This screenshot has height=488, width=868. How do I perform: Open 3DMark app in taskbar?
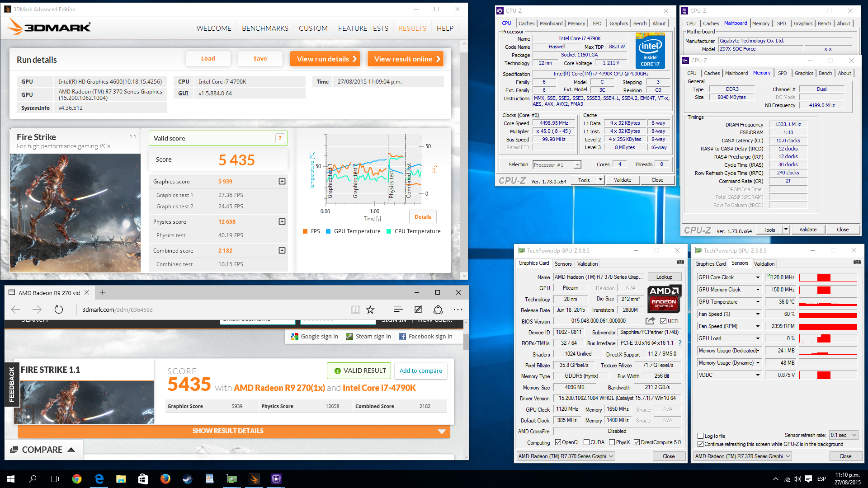tap(254, 479)
